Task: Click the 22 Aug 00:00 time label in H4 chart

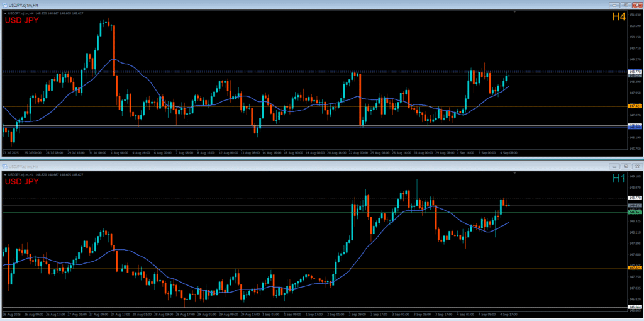Action: tap(358, 152)
